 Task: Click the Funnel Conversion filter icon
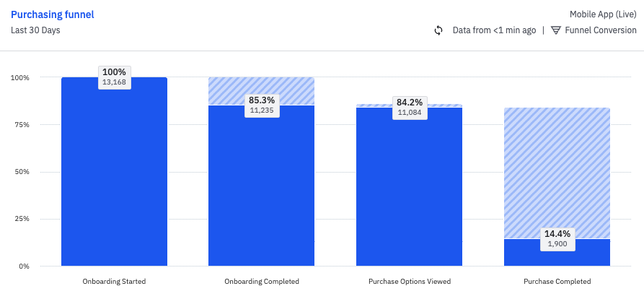pos(555,30)
